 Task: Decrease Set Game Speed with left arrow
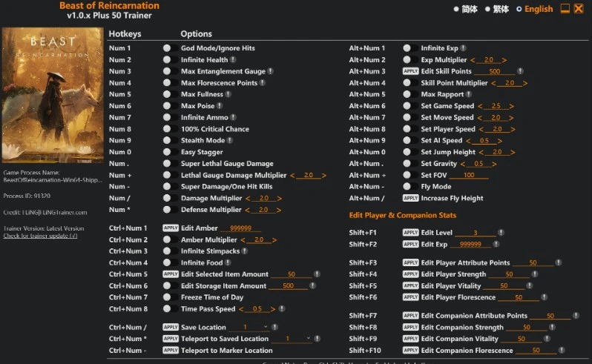pyautogui.click(x=480, y=106)
